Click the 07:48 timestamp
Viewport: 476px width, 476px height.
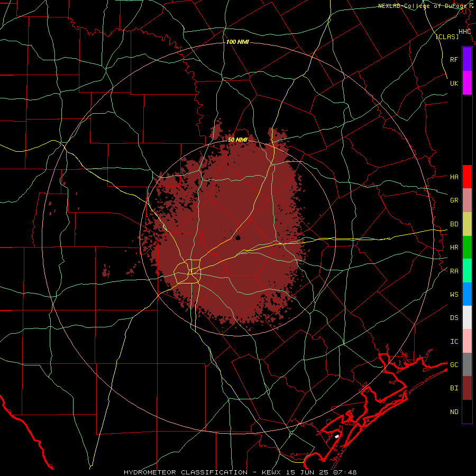point(344,472)
